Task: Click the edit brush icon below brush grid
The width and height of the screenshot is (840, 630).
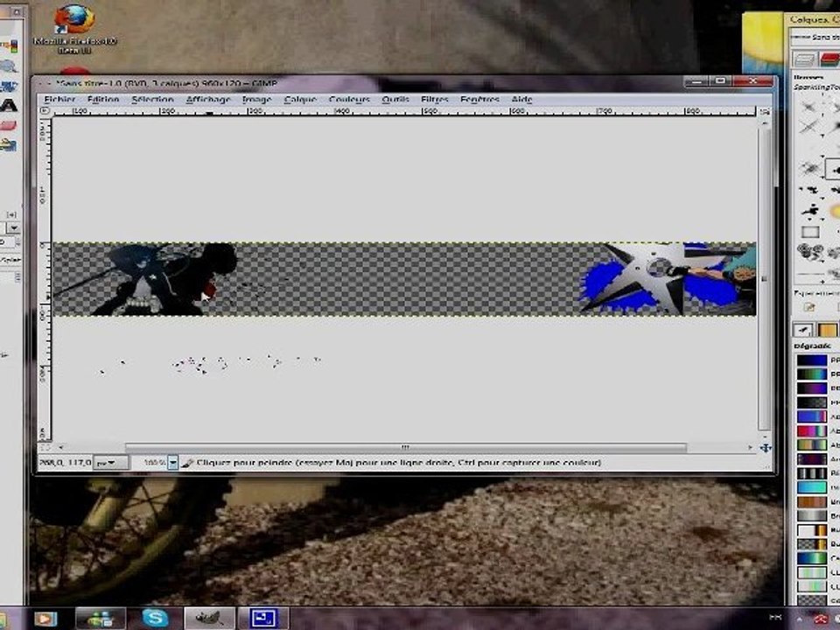Action: click(808, 307)
